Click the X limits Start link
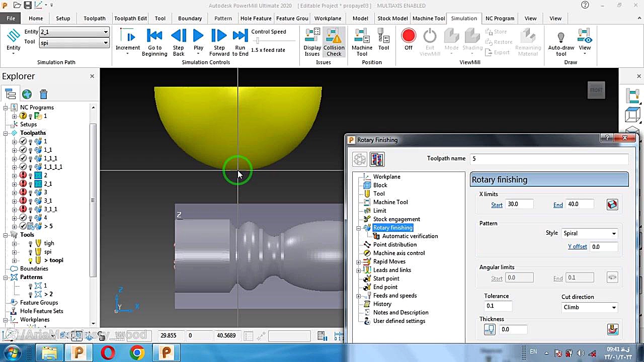This screenshot has height=362, width=644. (497, 205)
